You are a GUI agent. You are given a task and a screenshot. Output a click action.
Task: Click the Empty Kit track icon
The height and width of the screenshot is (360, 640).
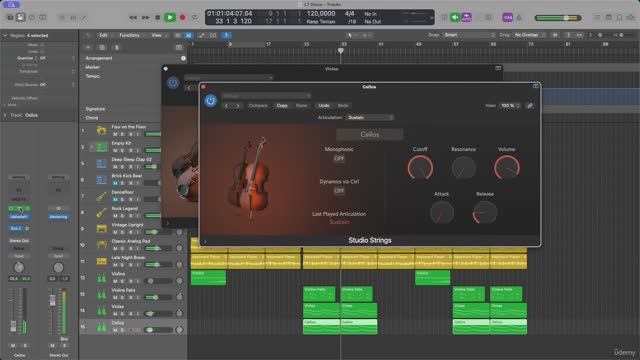coord(101,147)
